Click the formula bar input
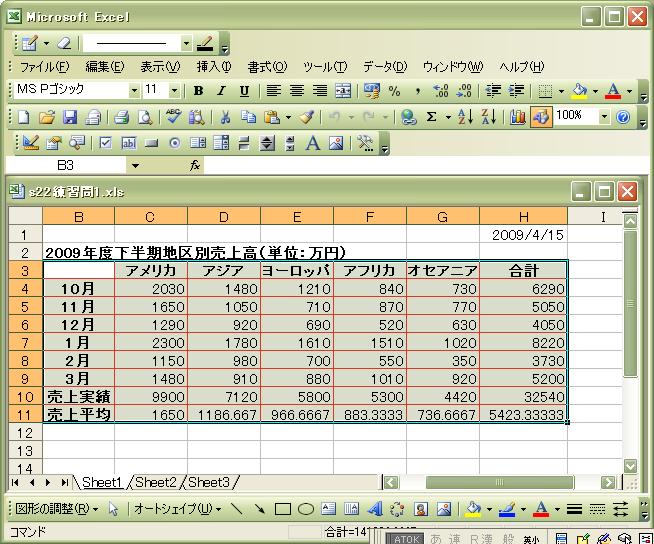 click(x=426, y=166)
